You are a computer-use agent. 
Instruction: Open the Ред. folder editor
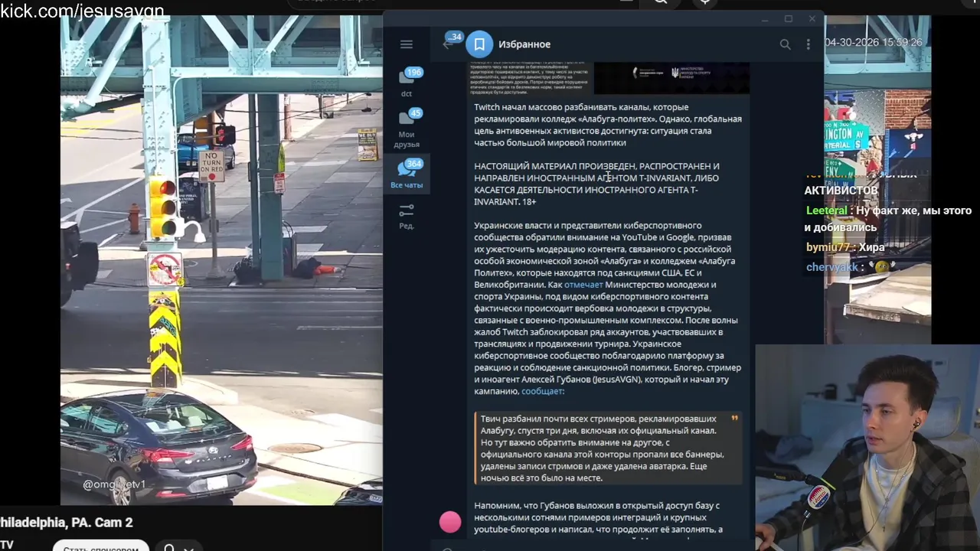click(x=407, y=217)
